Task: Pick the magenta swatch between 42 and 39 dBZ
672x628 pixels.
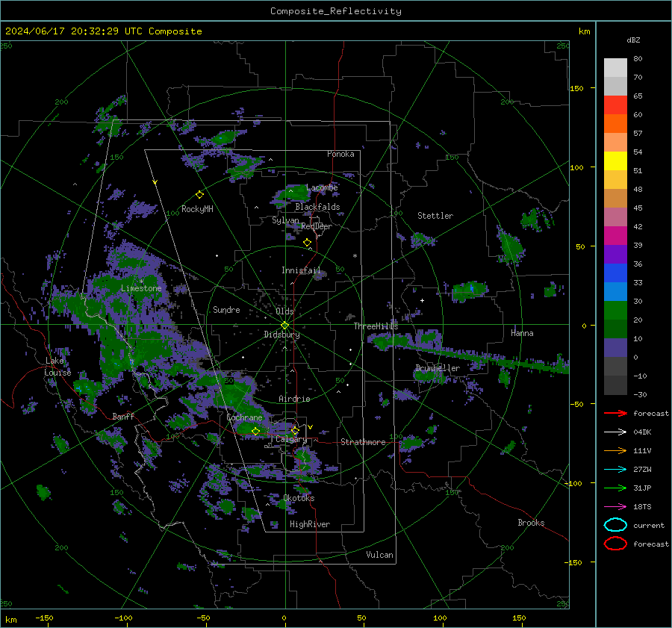Action: 615,236
